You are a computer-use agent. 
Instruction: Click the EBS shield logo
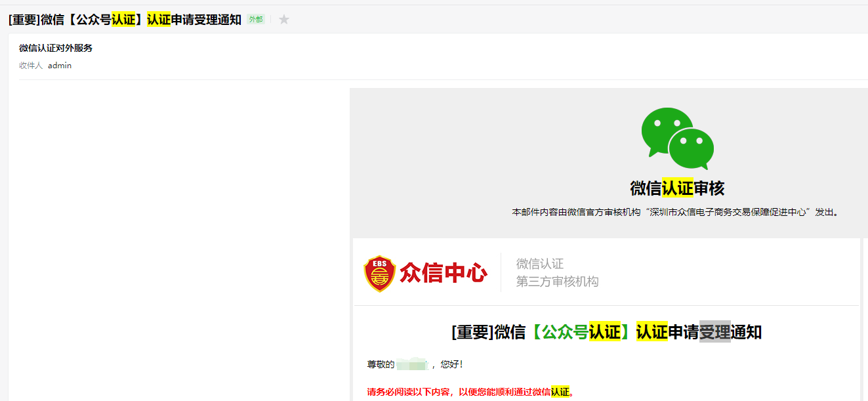[x=380, y=274]
